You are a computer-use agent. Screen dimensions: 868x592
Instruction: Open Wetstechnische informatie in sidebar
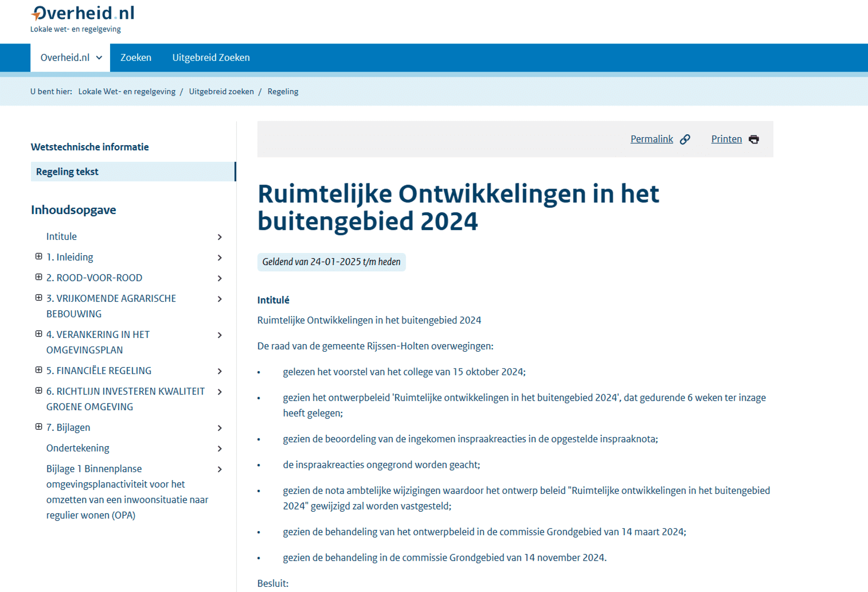(x=90, y=147)
